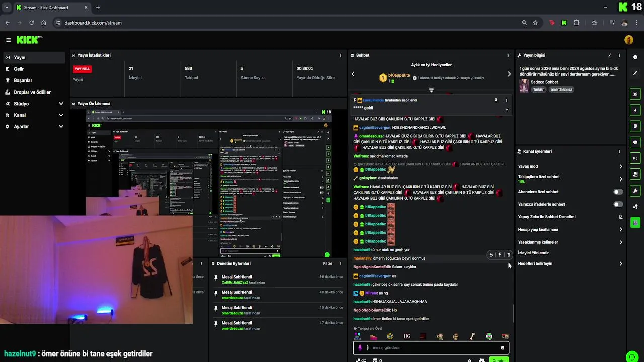Click the info icon in the right rail
The image size is (644, 362).
click(x=635, y=57)
